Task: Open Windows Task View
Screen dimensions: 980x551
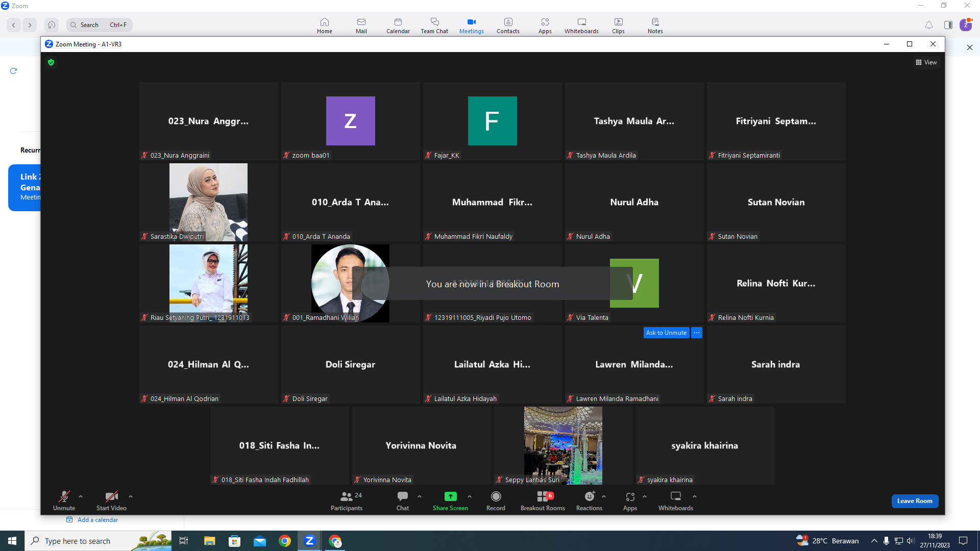Action: pyautogui.click(x=184, y=541)
